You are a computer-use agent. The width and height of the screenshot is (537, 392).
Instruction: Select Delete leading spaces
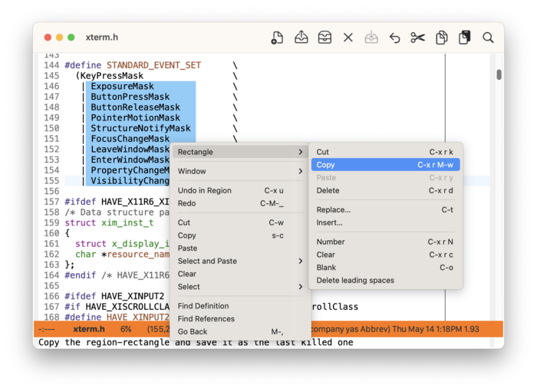(x=385, y=281)
